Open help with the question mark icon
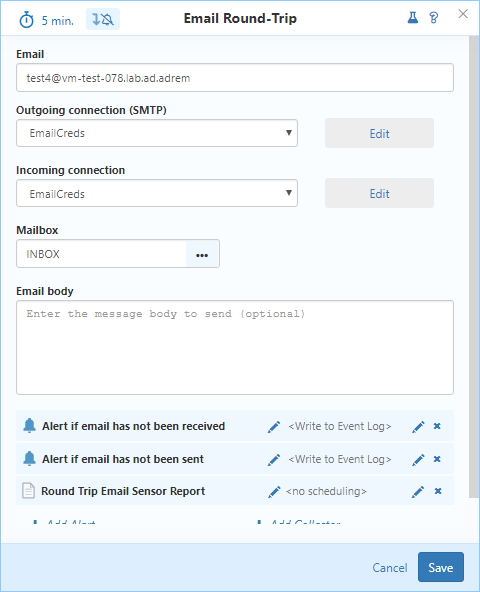 (434, 17)
